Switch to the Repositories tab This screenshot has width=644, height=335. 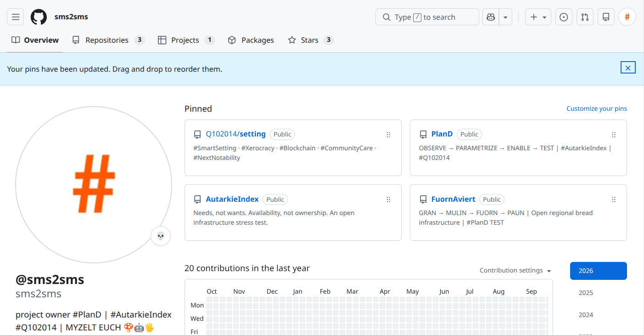[x=108, y=40]
